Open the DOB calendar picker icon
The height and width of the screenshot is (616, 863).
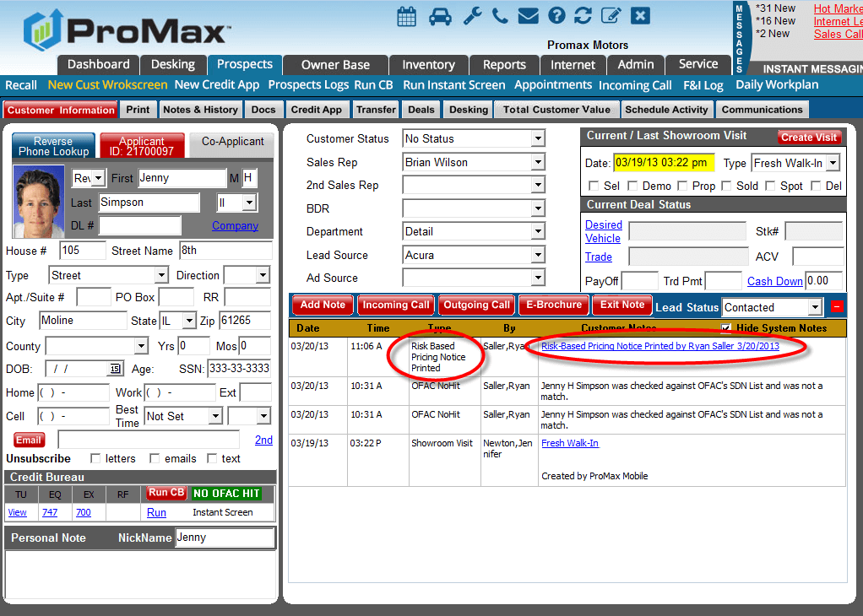pyautogui.click(x=115, y=369)
